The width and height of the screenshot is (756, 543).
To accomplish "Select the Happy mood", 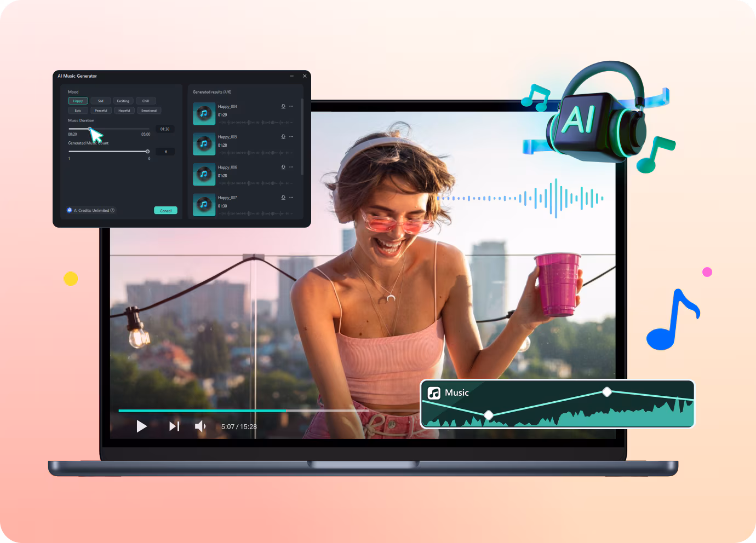I will tap(78, 101).
